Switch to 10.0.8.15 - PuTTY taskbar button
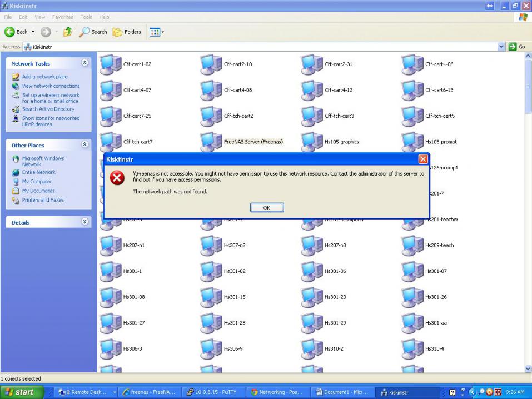Image resolution: width=532 pixels, height=399 pixels. (214, 392)
